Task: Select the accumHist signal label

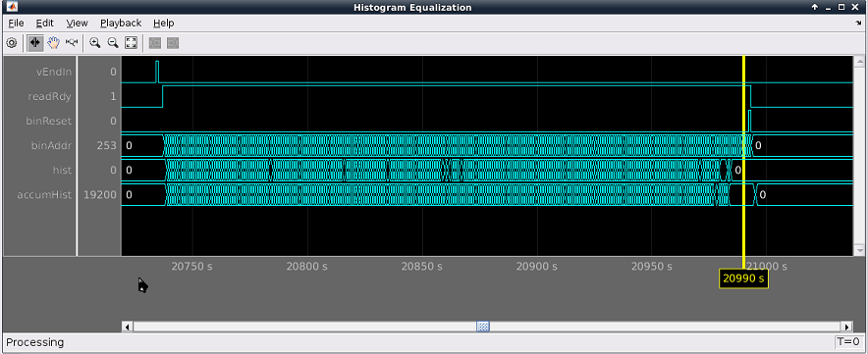Action: [50, 194]
